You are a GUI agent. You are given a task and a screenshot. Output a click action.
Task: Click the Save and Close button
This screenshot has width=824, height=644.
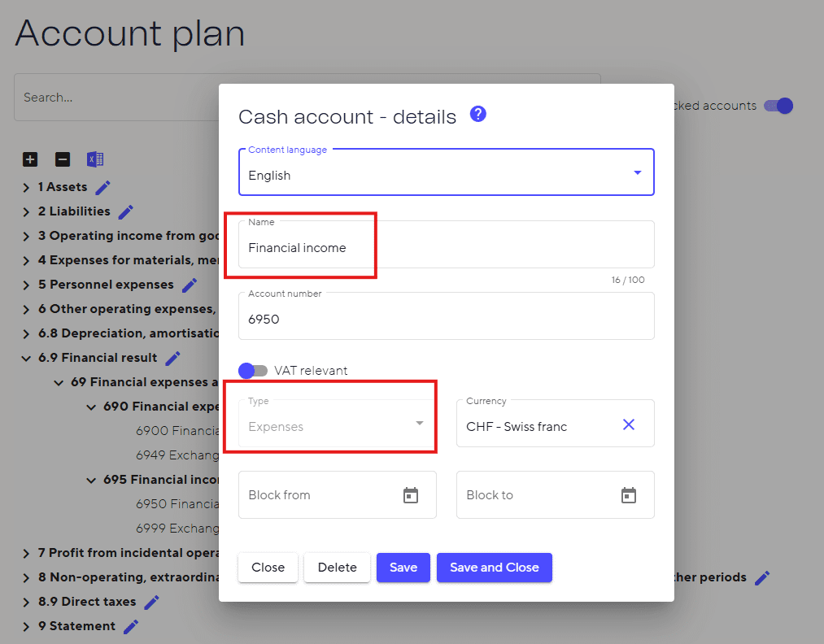[494, 568]
